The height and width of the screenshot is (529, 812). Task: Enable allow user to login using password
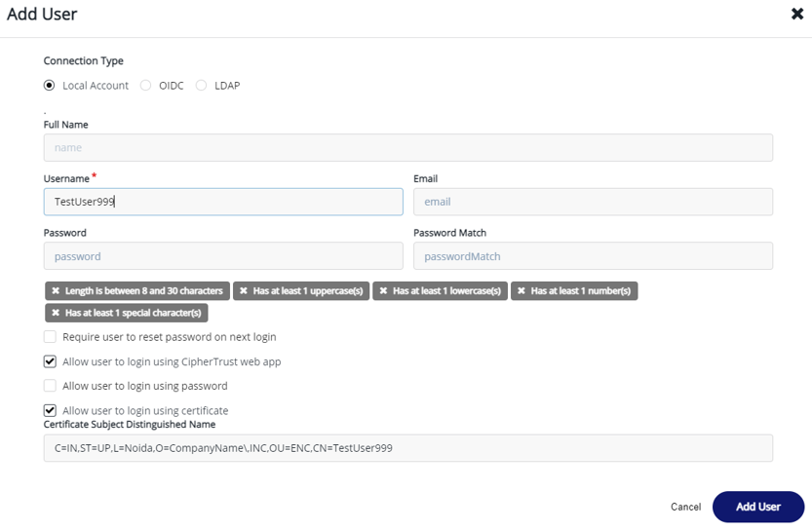point(50,386)
